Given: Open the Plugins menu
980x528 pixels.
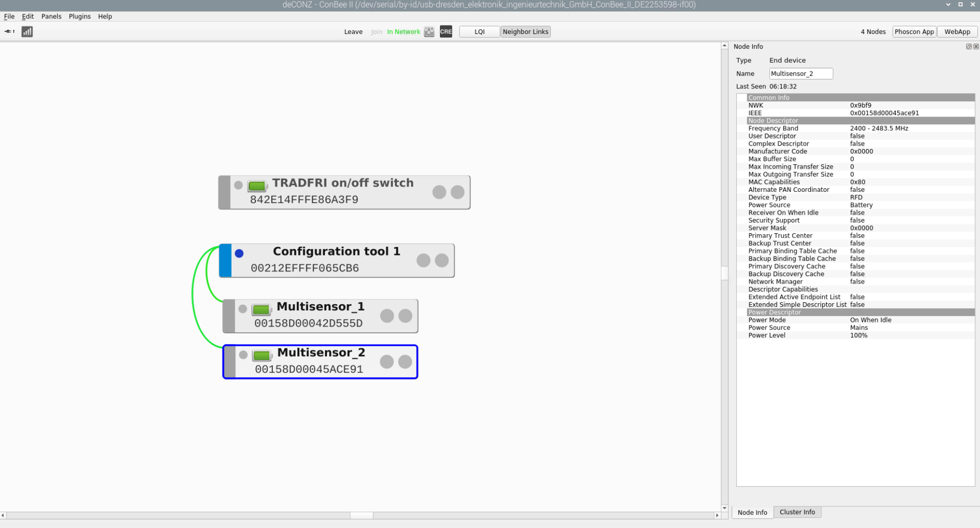Looking at the screenshot, I should click(x=80, y=16).
